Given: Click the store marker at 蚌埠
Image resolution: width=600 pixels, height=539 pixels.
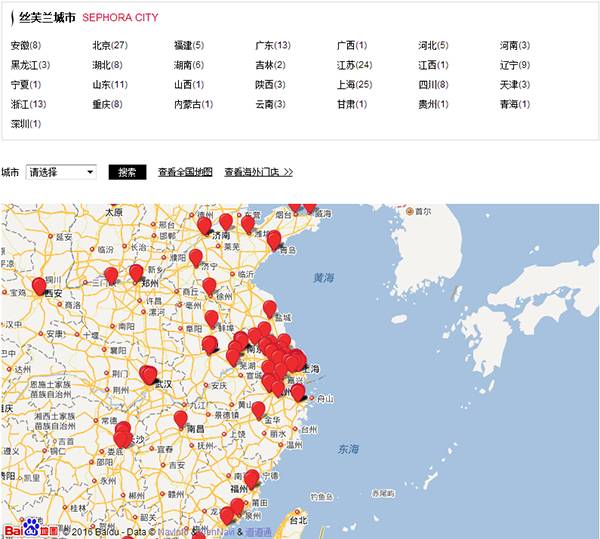Looking at the screenshot, I should coord(211,320).
